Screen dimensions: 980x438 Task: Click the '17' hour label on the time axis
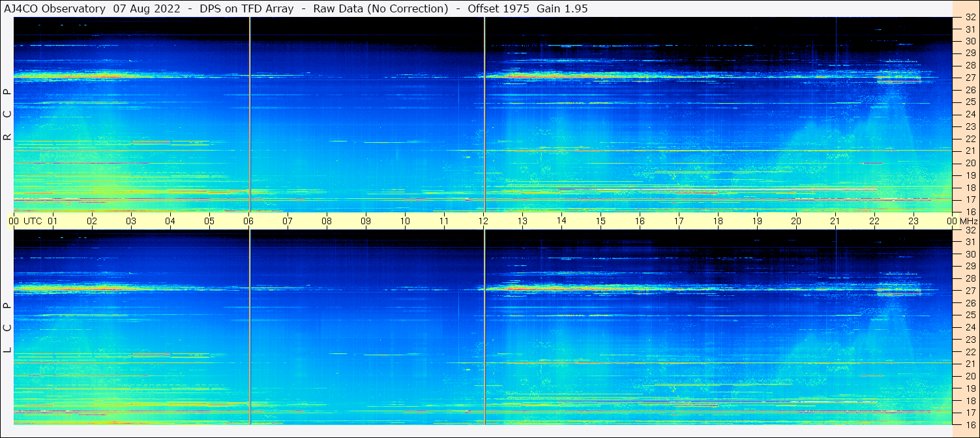point(679,221)
